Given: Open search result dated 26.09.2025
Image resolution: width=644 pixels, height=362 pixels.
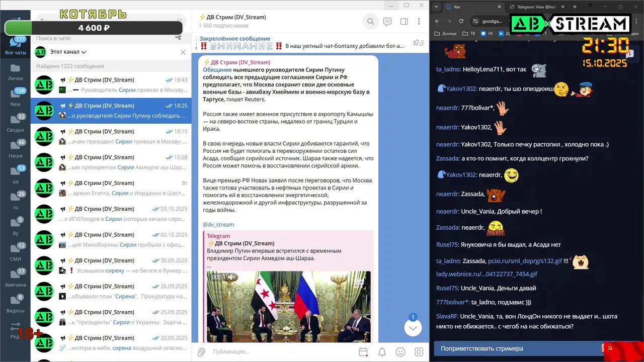Looking at the screenshot, I should 111,291.
